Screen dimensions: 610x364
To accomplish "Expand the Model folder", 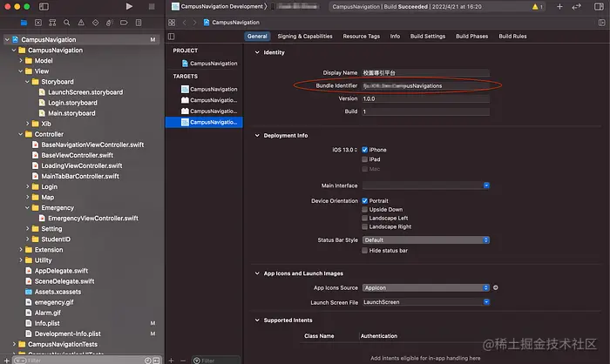I will tap(21, 61).
